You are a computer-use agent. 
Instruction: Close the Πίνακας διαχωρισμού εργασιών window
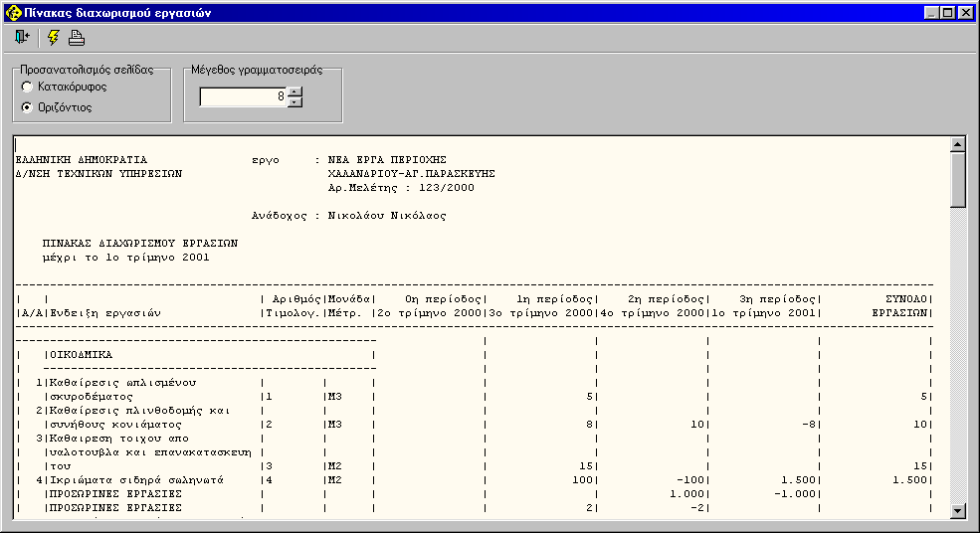pos(965,13)
